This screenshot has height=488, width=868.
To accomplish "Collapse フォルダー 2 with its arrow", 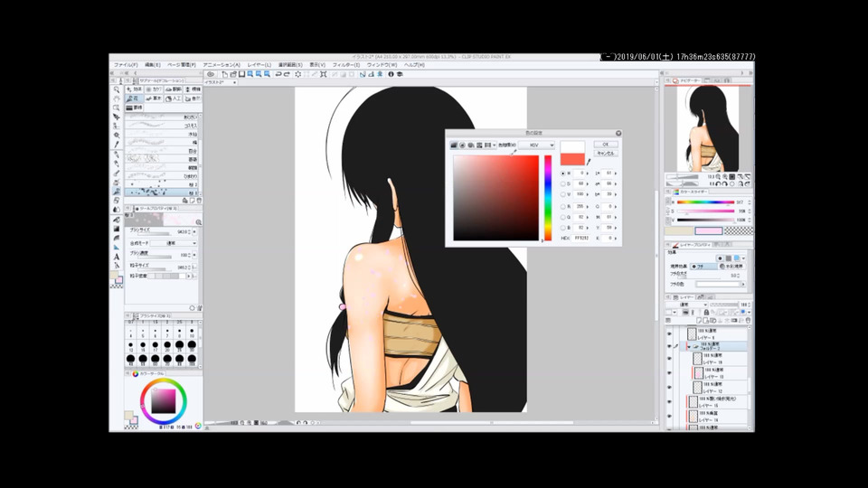I will [x=689, y=347].
